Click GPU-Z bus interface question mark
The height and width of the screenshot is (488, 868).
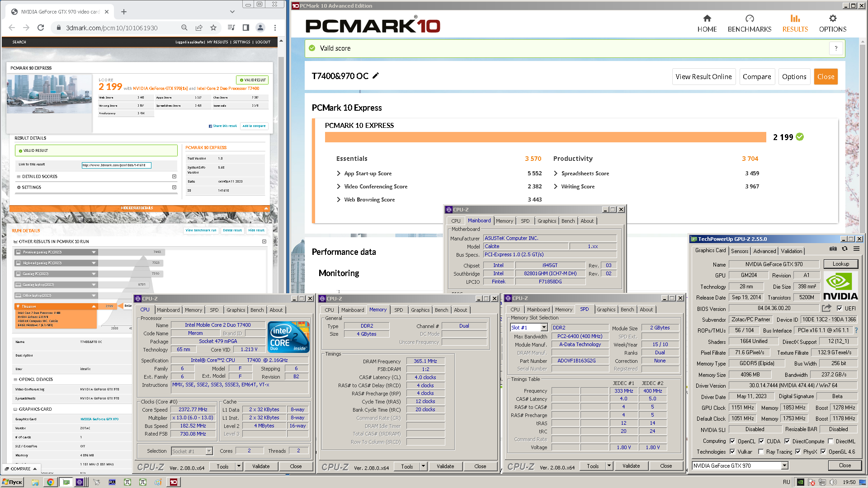[856, 330]
